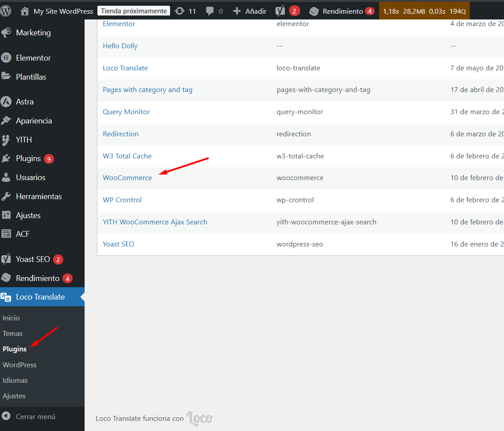Click the Marketing megaphone icon
Screen dimensions: 504x431
pyautogui.click(x=6, y=32)
